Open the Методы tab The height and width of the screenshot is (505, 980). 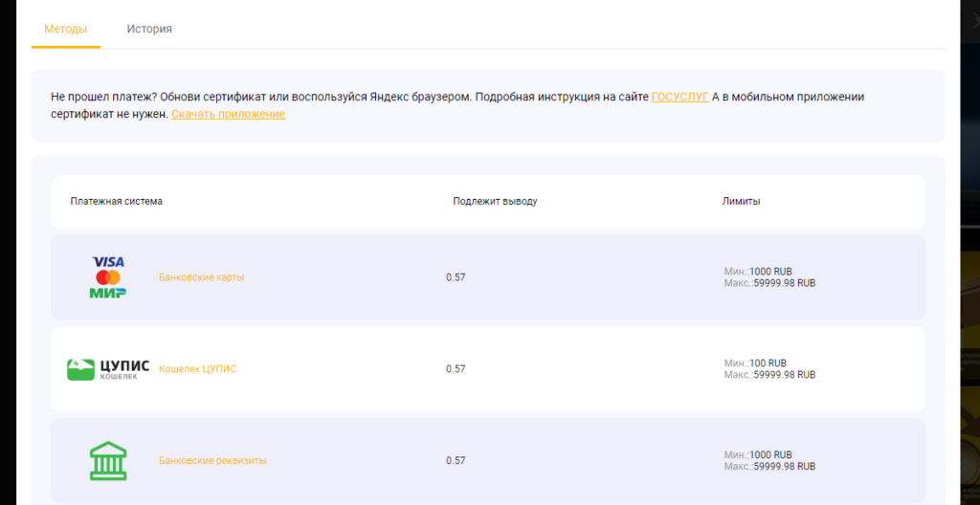[x=66, y=29]
